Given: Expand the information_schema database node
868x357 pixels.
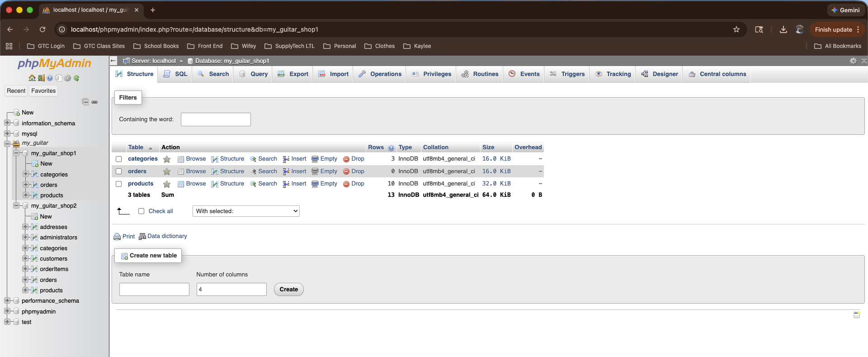Looking at the screenshot, I should point(7,123).
